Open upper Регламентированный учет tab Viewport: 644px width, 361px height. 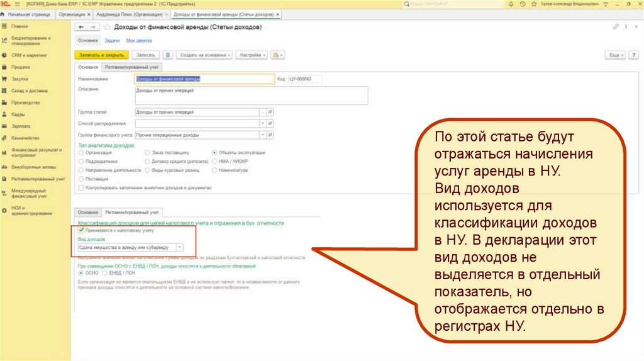[x=131, y=67]
